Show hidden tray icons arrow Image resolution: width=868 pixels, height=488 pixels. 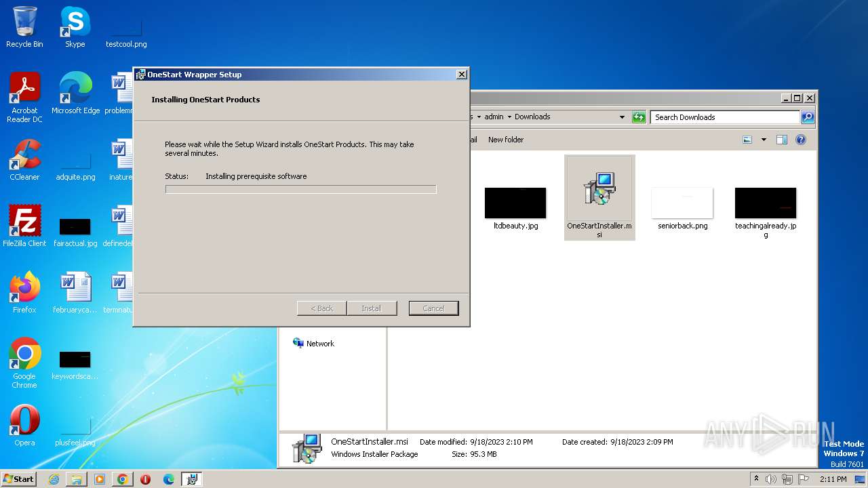click(756, 479)
